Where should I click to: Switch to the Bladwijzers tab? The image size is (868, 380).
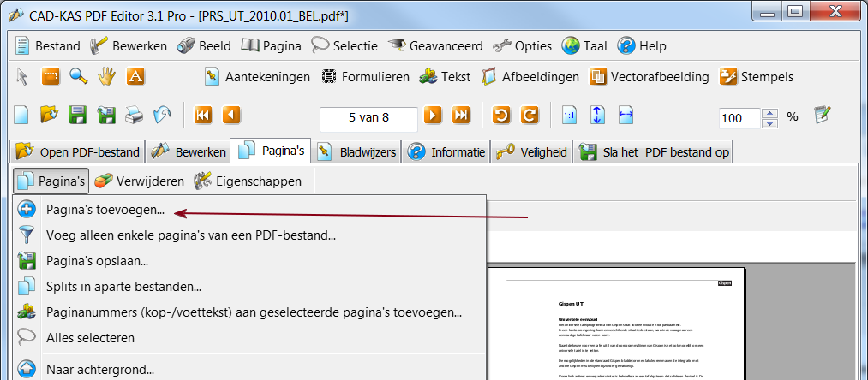click(x=356, y=151)
